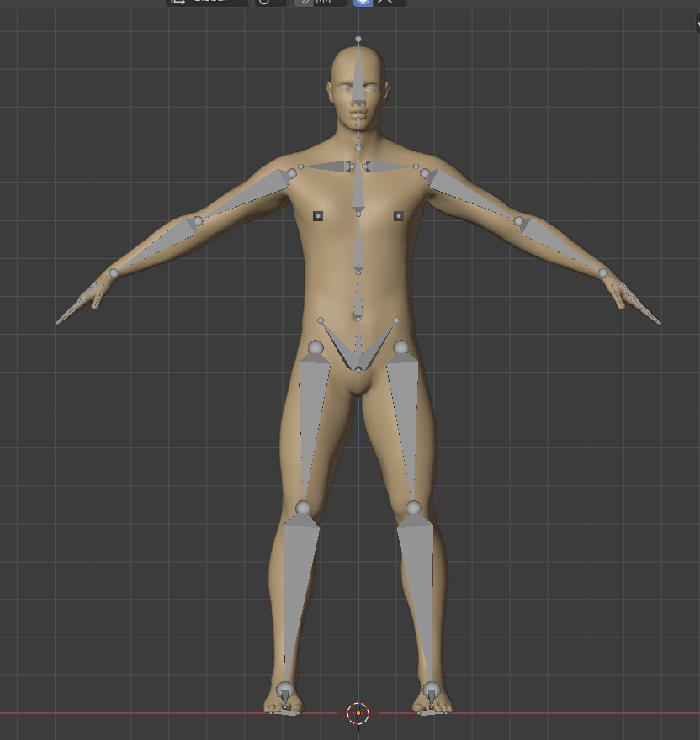700x740 pixels.
Task: Toggle the blue proportional editing button in header
Action: click(x=363, y=2)
